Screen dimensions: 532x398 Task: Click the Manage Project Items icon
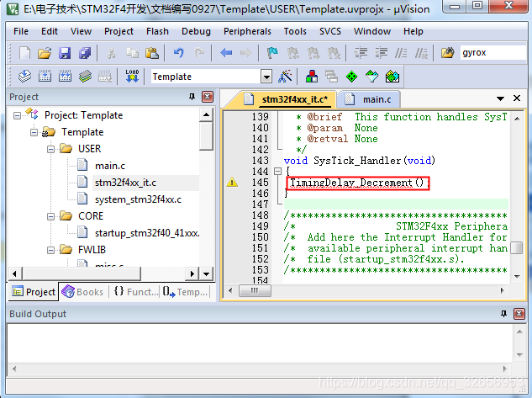click(312, 77)
